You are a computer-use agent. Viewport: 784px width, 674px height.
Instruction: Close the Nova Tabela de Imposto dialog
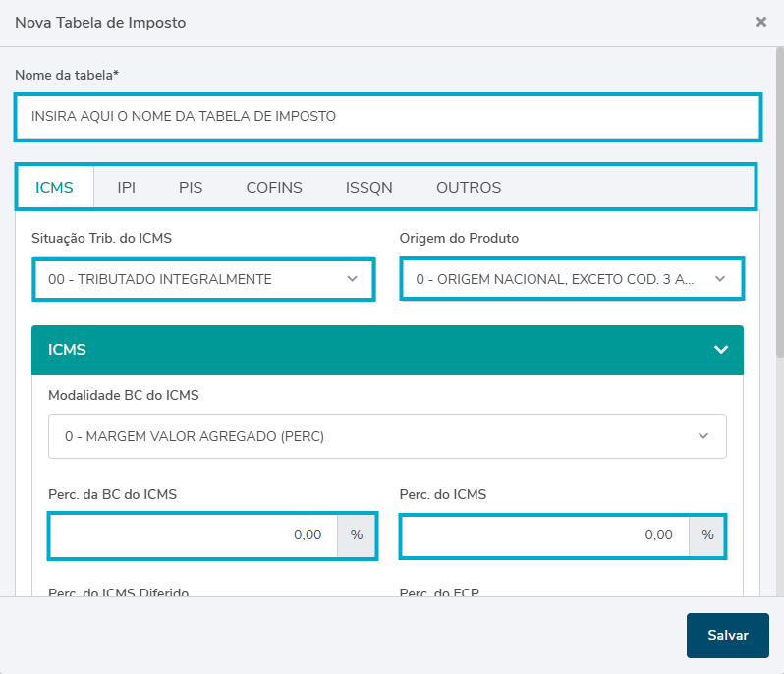point(760,22)
